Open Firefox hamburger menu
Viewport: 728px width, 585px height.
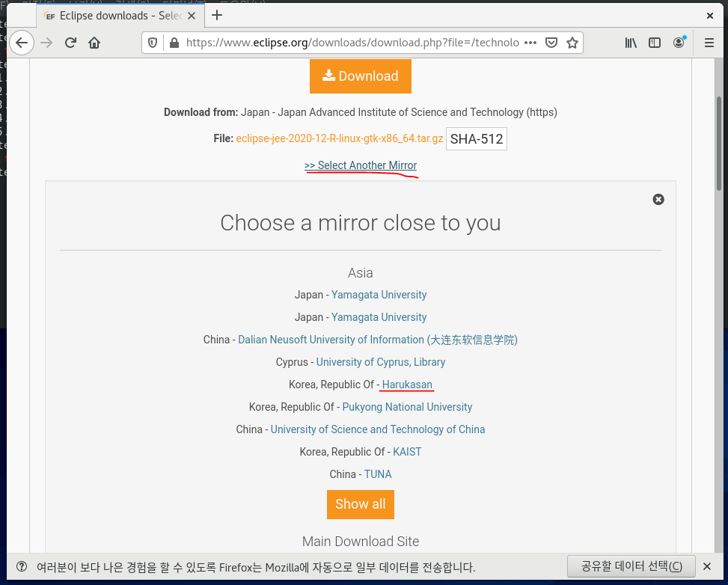coord(709,43)
